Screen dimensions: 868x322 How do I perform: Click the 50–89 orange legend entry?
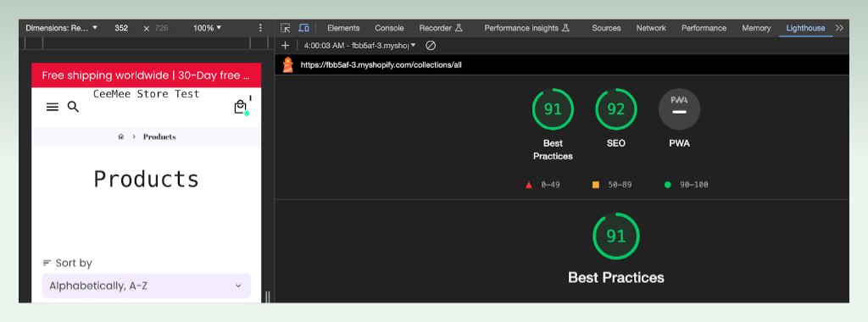click(612, 185)
